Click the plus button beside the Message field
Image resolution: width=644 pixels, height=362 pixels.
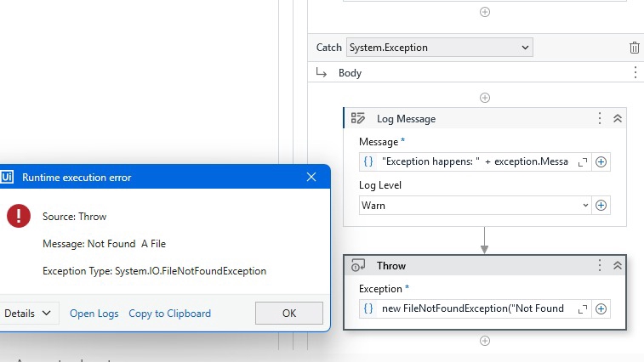pyautogui.click(x=601, y=161)
